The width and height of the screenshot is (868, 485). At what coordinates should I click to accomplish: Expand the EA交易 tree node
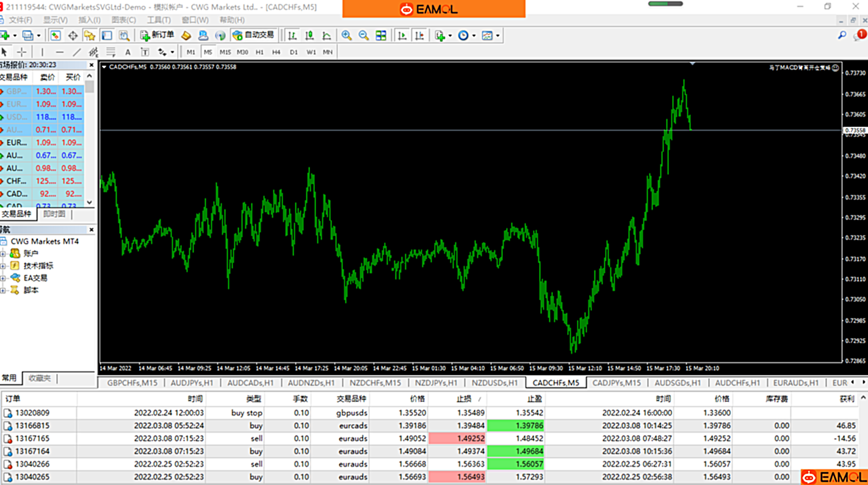(3, 278)
